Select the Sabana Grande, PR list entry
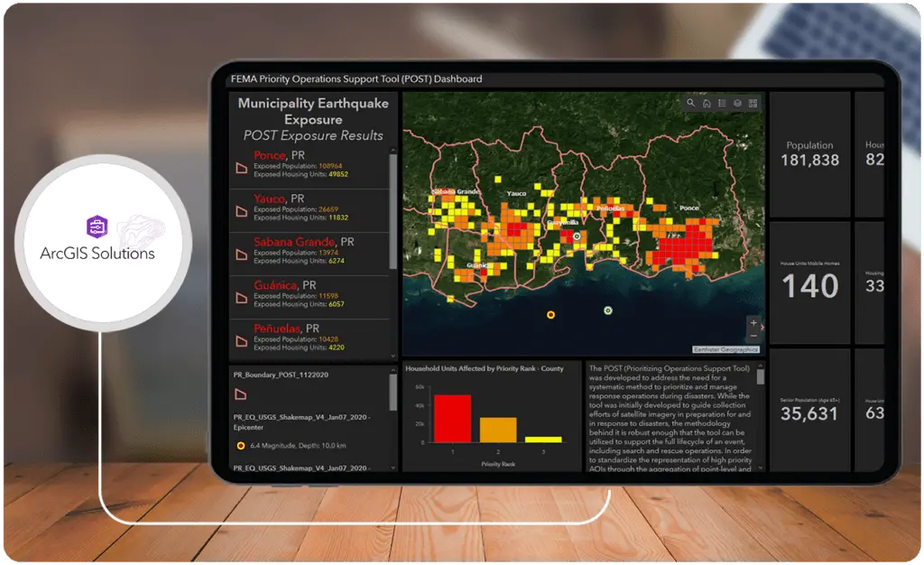Screen dimensions: 924x565 (x=310, y=254)
